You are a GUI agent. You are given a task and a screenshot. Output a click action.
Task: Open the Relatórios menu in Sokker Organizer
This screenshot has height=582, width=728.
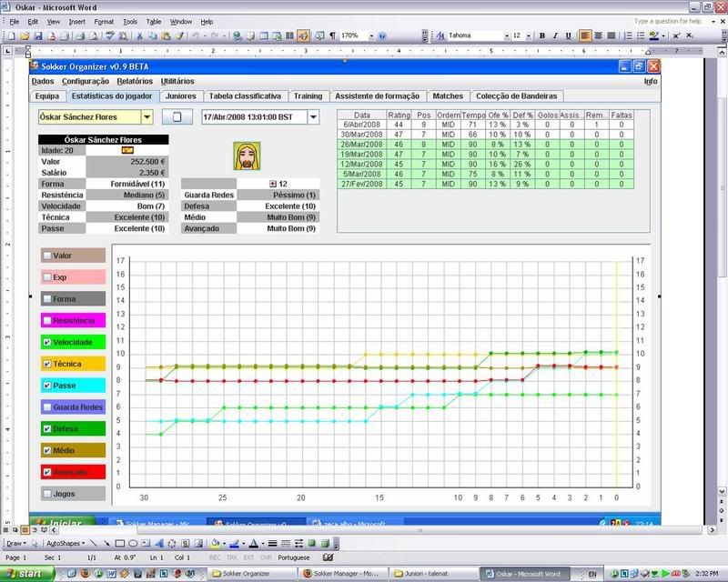pos(135,81)
